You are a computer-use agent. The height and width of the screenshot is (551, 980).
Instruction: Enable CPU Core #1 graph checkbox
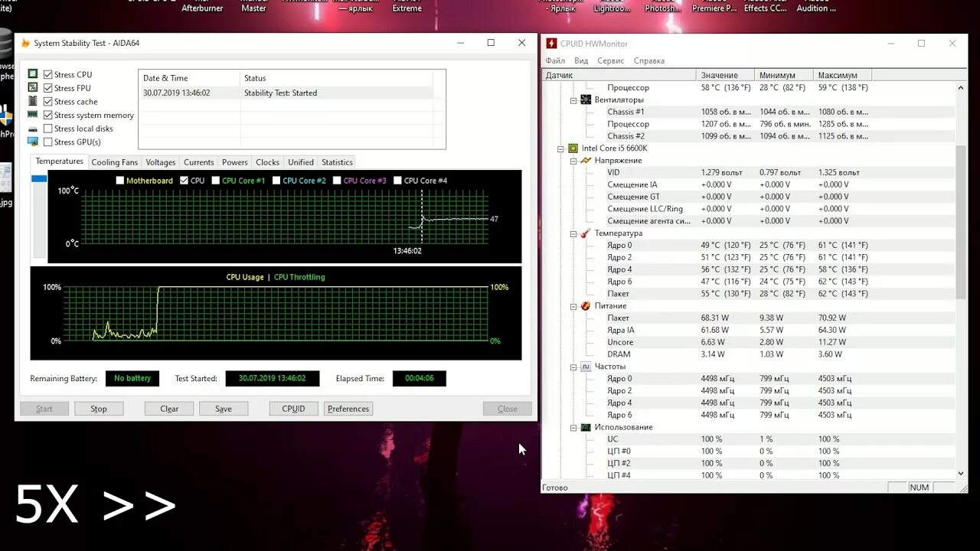point(216,181)
